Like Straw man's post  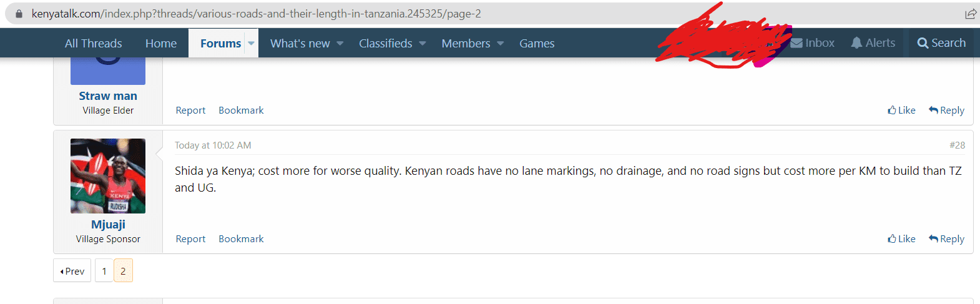(901, 110)
